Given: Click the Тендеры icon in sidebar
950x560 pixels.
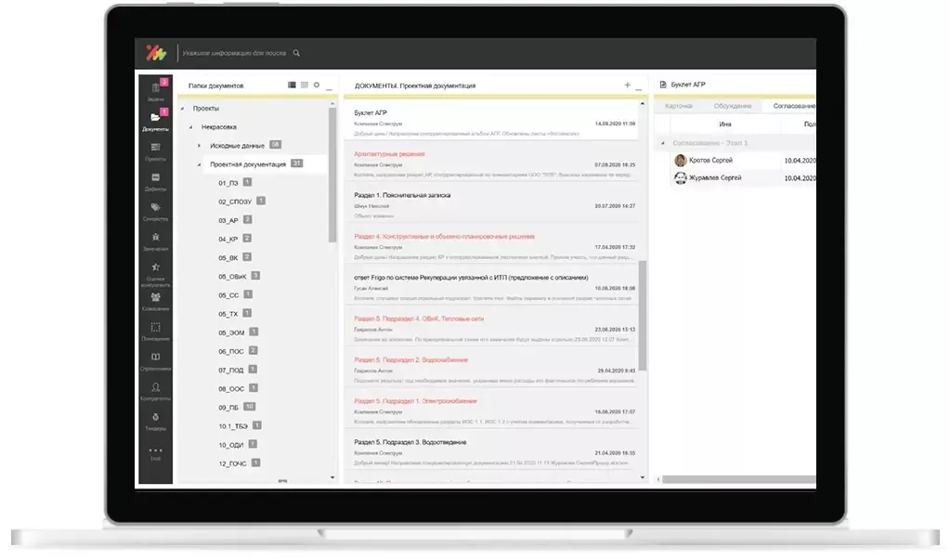Looking at the screenshot, I should 155,420.
